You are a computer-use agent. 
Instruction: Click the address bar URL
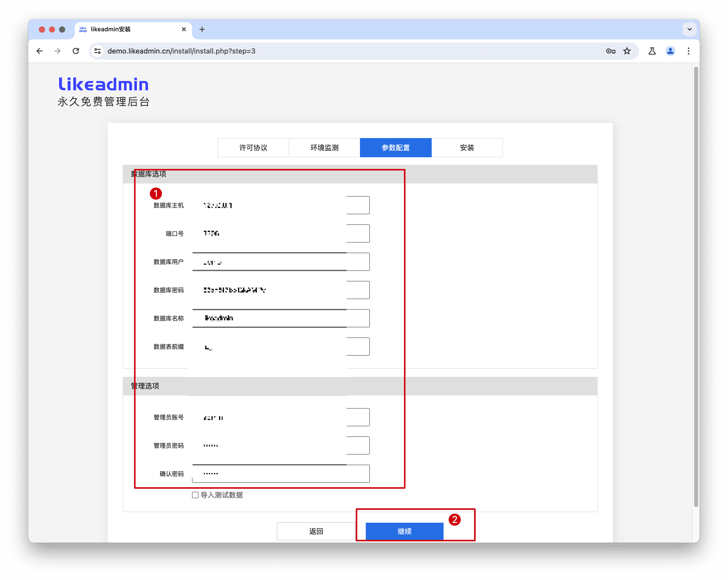(x=181, y=51)
